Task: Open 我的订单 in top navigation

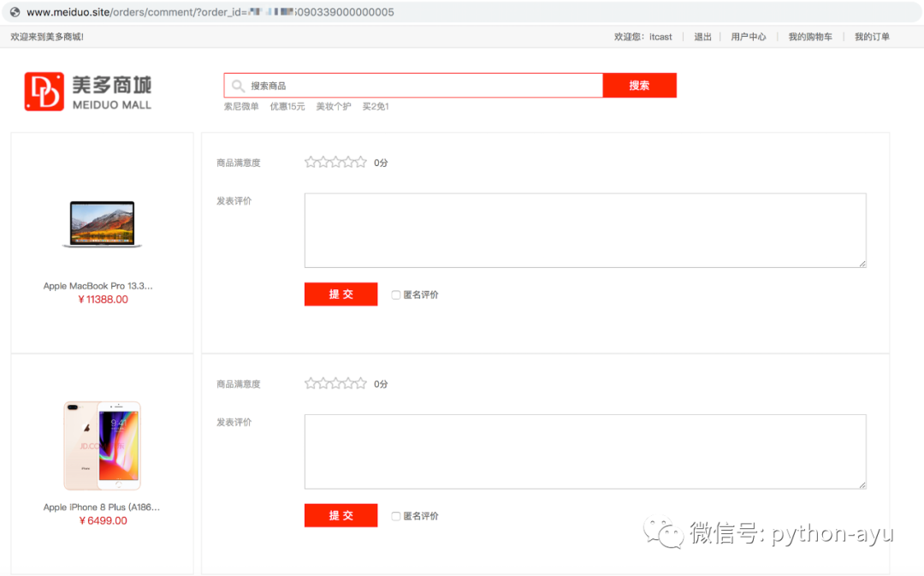Action: 872,37
